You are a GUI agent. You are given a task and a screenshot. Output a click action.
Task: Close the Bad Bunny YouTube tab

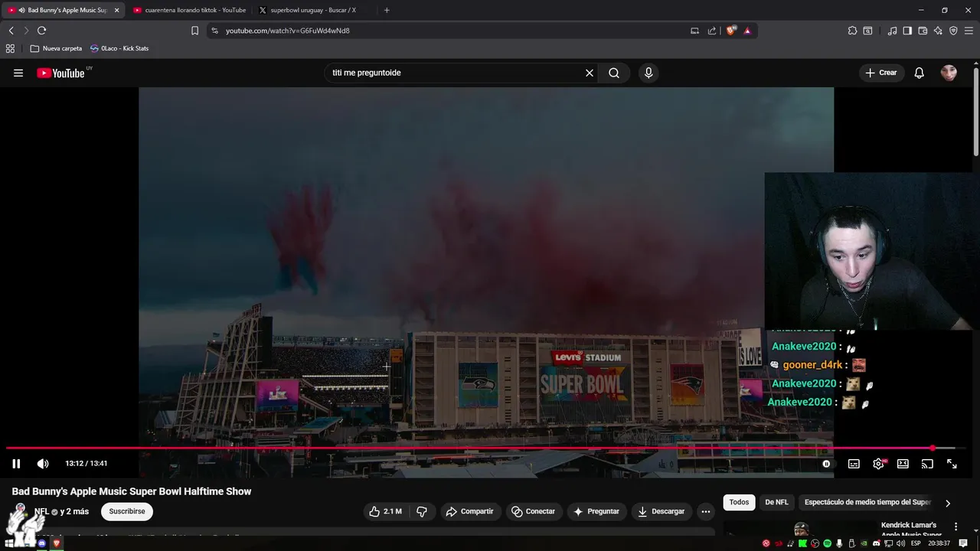click(116, 10)
